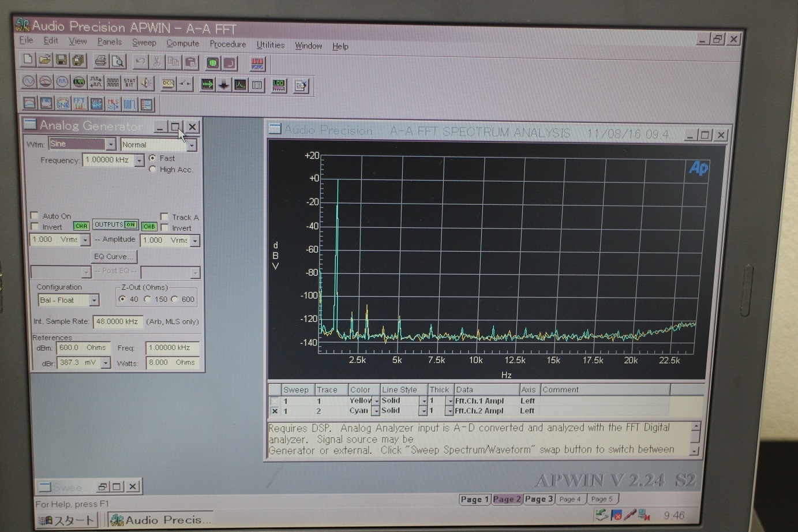Click the Save All multi-disk icon
The width and height of the screenshot is (798, 532).
pyautogui.click(x=78, y=61)
